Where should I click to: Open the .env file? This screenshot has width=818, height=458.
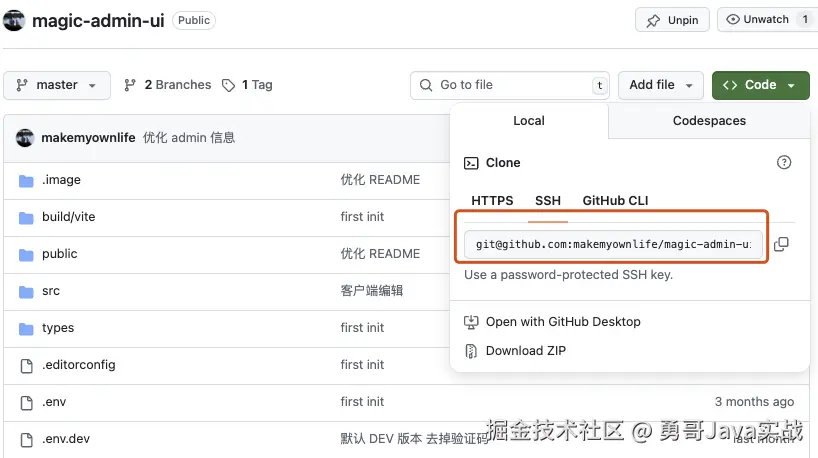54,402
